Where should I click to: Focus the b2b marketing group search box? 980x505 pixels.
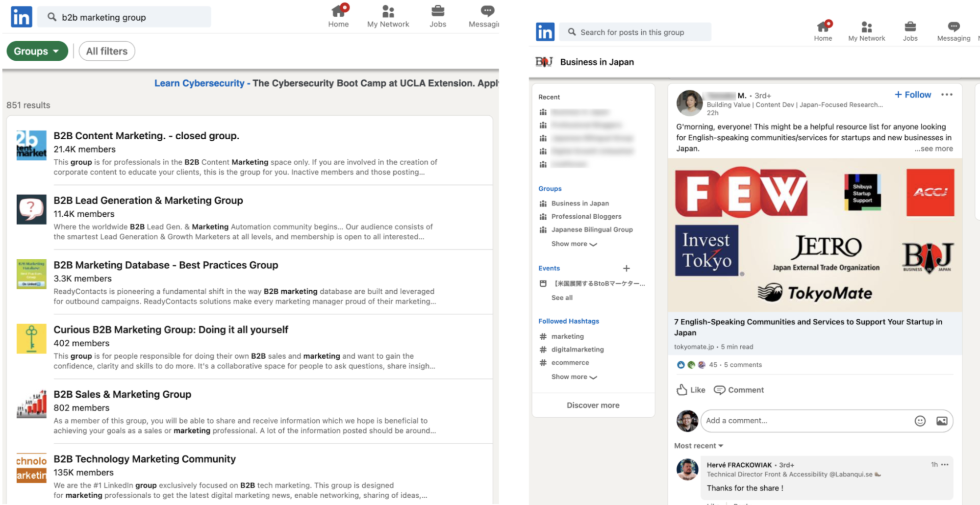tap(125, 17)
